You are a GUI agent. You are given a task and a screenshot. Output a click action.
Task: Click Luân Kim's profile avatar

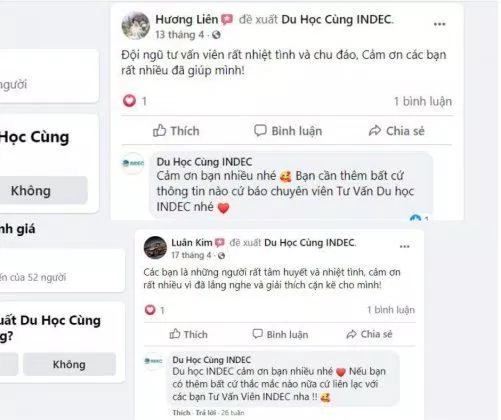(x=155, y=248)
